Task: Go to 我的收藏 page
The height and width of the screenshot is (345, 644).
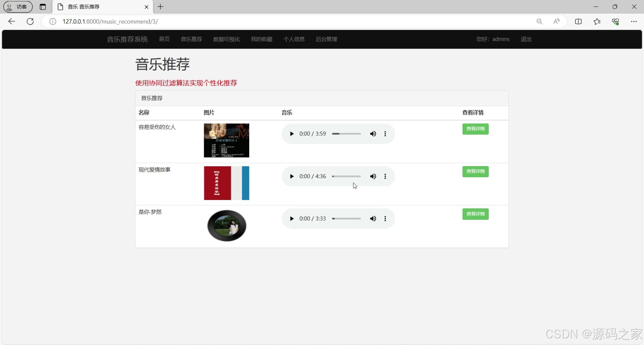Action: [x=261, y=39]
